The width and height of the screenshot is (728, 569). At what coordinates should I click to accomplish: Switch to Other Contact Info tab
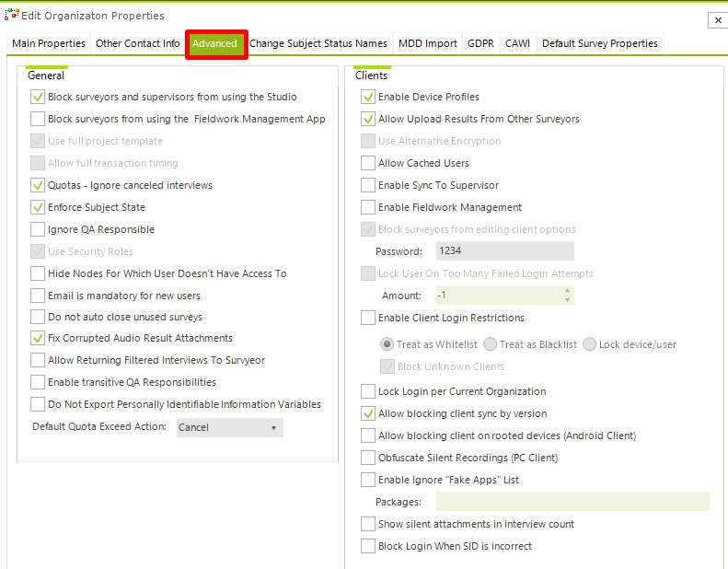137,43
